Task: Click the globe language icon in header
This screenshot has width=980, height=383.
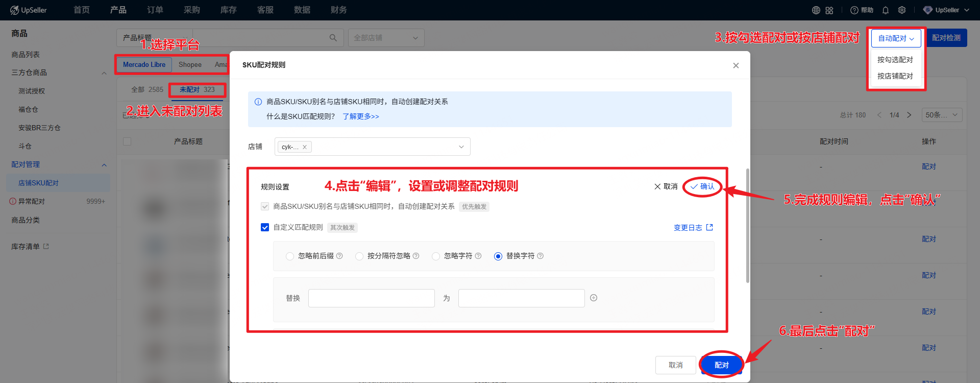Action: tap(816, 10)
